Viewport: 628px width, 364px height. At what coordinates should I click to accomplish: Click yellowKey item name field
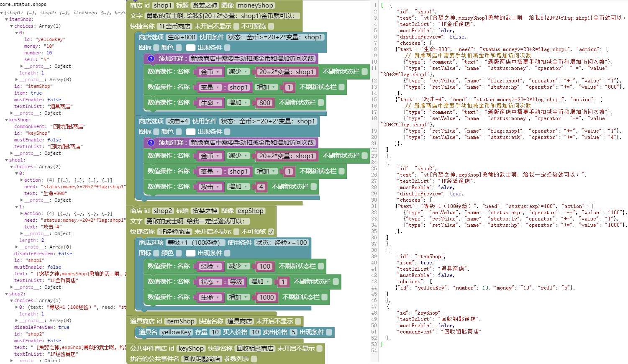[x=176, y=332]
